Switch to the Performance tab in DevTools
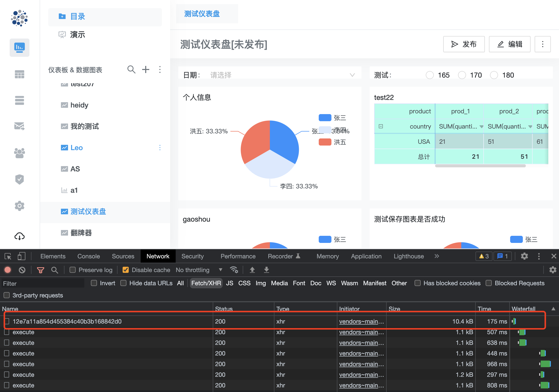The image size is (559, 392). [238, 256]
